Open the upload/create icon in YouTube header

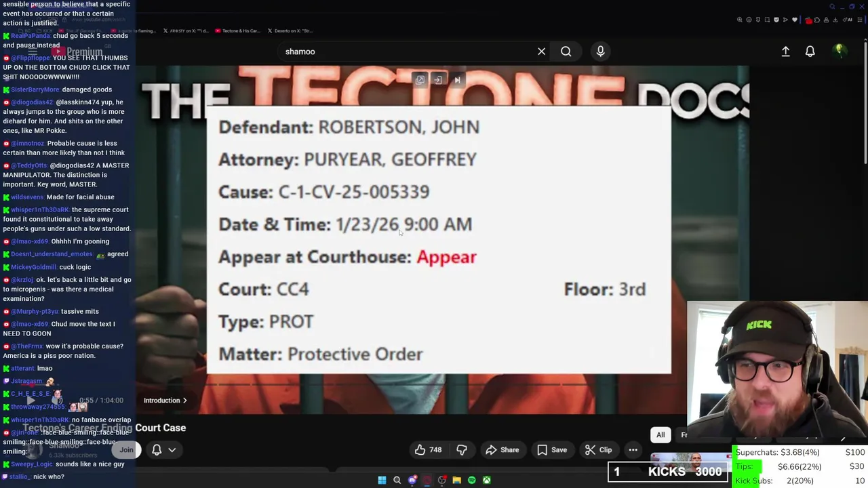pyautogui.click(x=785, y=52)
